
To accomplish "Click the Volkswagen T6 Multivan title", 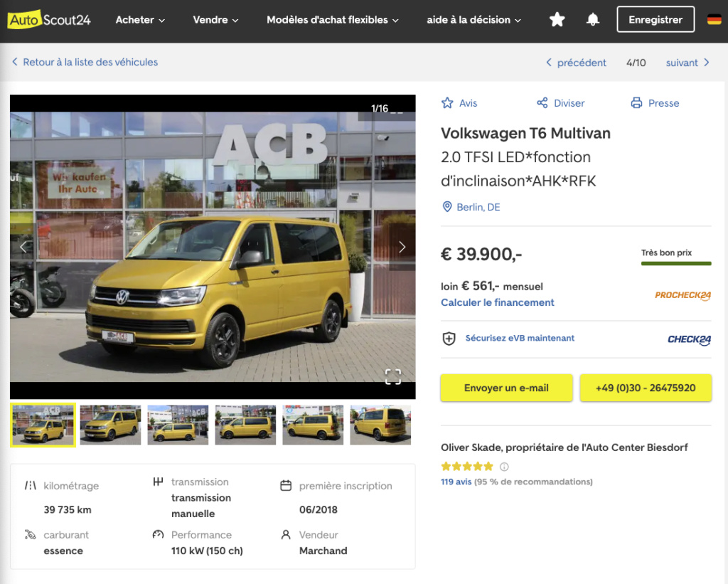I will (x=525, y=133).
